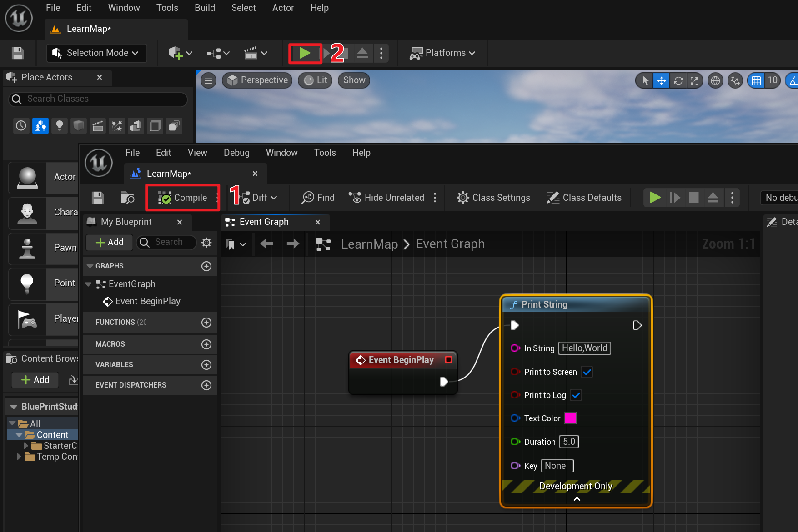Image resolution: width=798 pixels, height=532 pixels.
Task: Change the Perspective viewport type
Action: pos(257,80)
